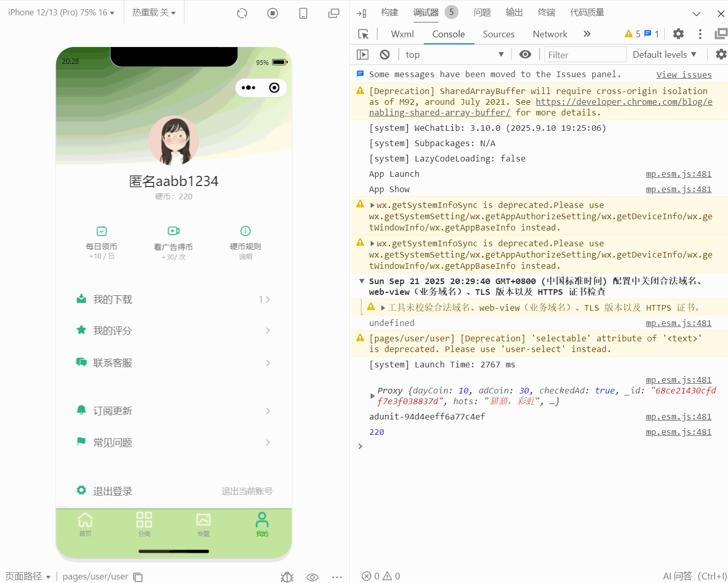This screenshot has height=583, width=728.
Task: Collapse the debugger panel chevron
Action: point(696,14)
